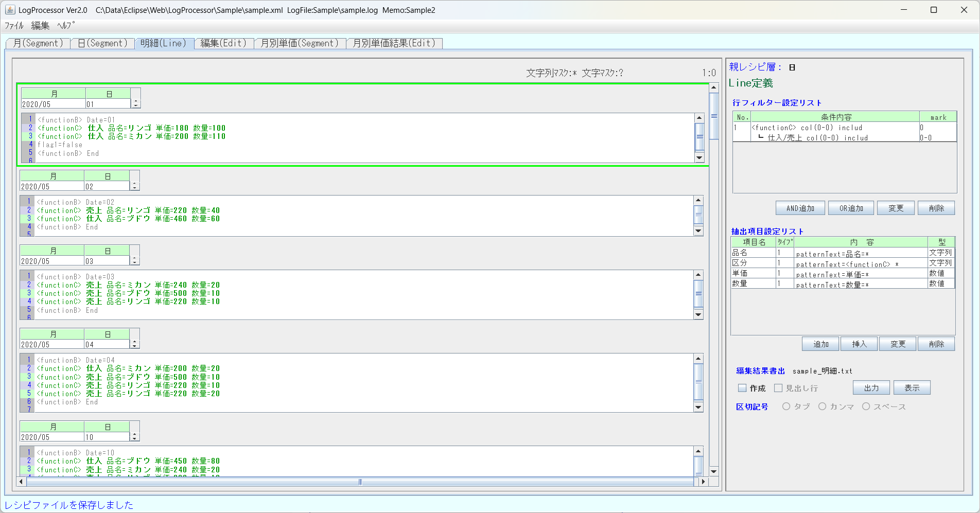The width and height of the screenshot is (980, 513).
Task: Select extraction item row 数量
Action: click(843, 284)
